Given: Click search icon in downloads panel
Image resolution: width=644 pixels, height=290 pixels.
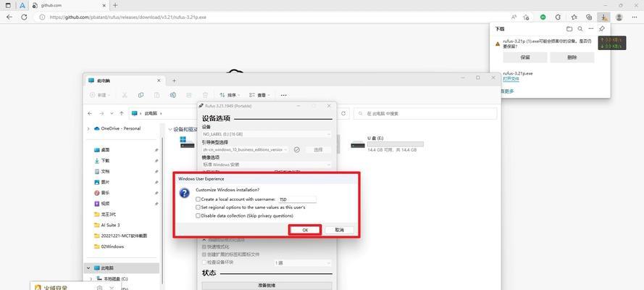Looking at the screenshot, I should [x=580, y=29].
